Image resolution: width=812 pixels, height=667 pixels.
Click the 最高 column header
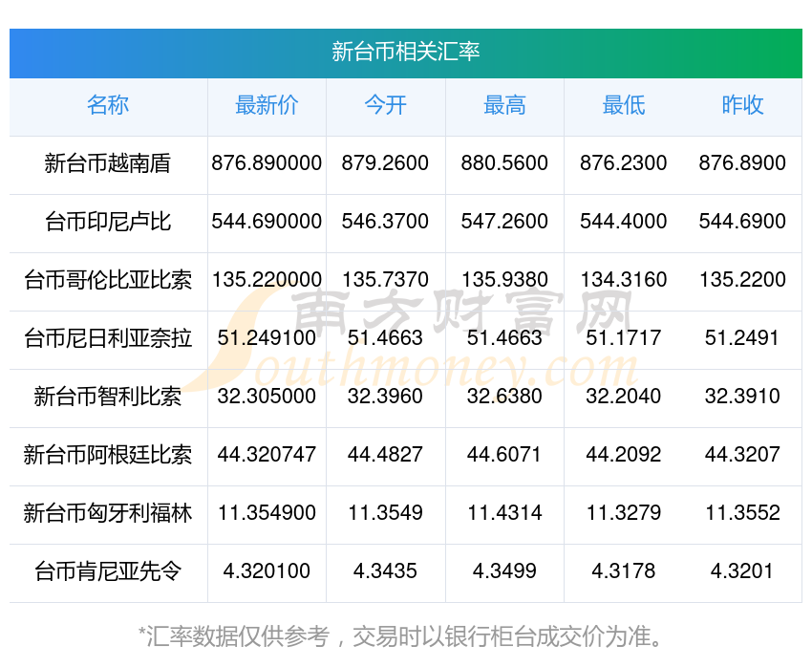(504, 105)
